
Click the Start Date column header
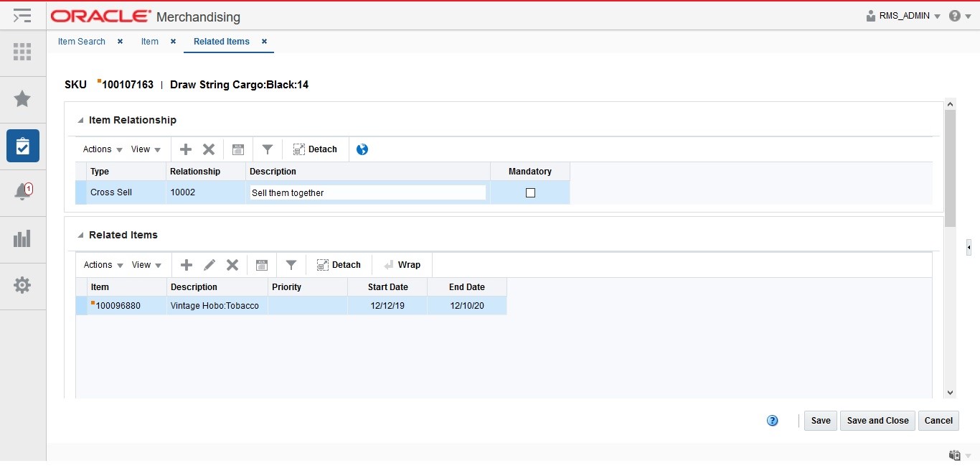click(x=387, y=287)
